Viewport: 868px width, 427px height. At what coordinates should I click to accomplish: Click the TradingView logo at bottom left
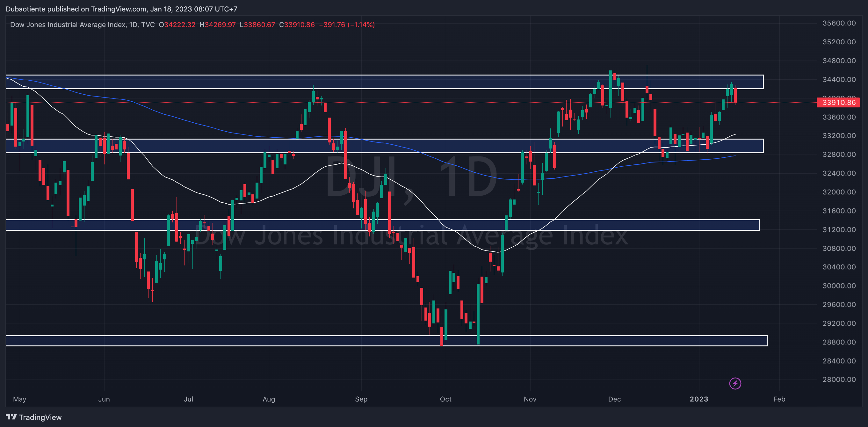(34, 417)
